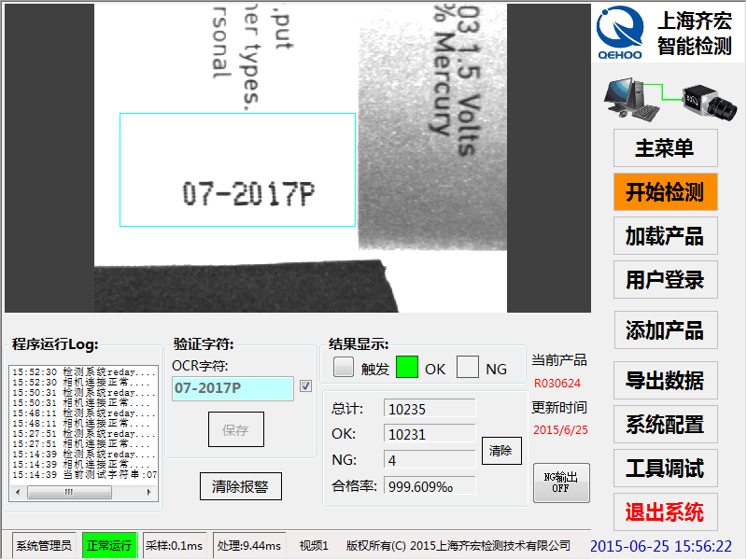Screen dimensions: 747x560
Task: Toggle the NG输出 OFF button
Action: click(x=561, y=483)
